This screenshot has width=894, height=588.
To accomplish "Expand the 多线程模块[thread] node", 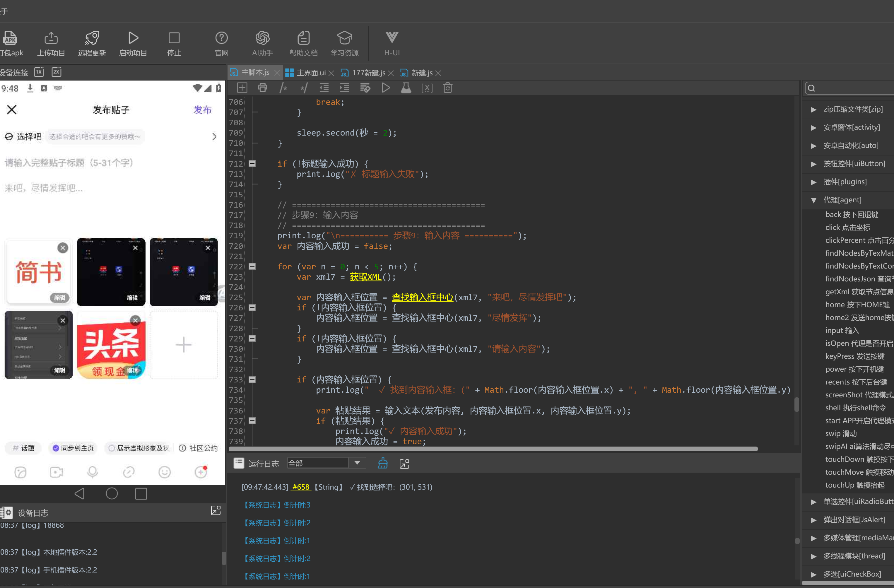I will click(813, 556).
